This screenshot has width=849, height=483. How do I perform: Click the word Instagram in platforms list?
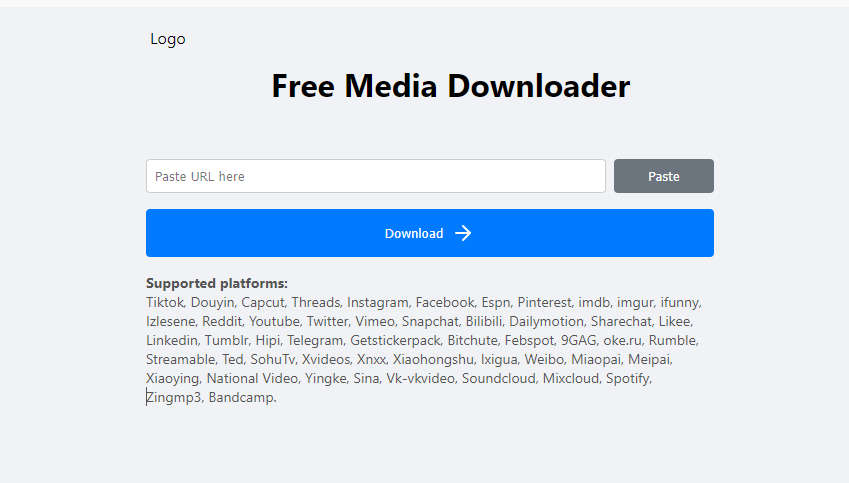point(377,302)
